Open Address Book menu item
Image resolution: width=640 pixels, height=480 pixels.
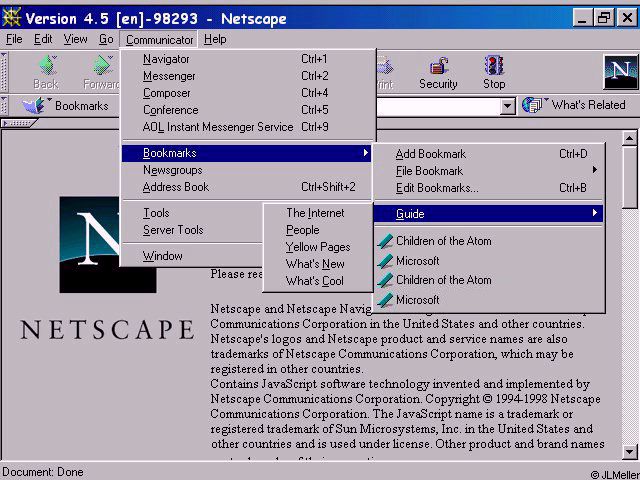(247, 187)
